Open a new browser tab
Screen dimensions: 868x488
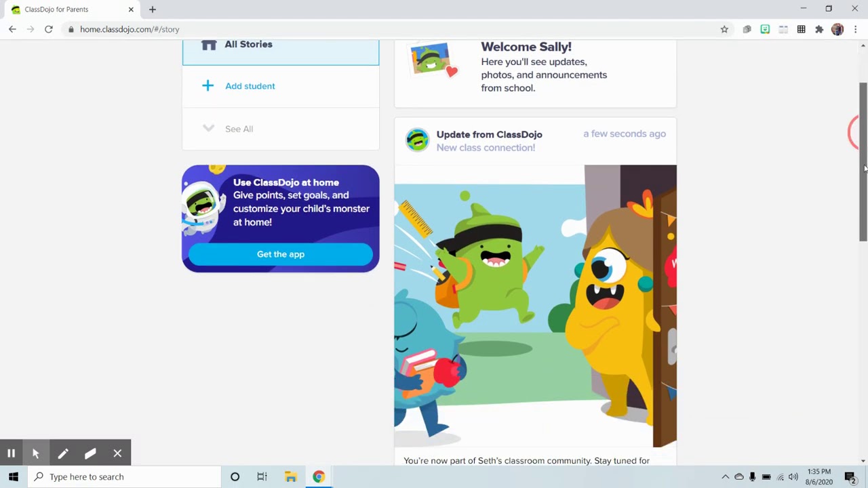153,9
